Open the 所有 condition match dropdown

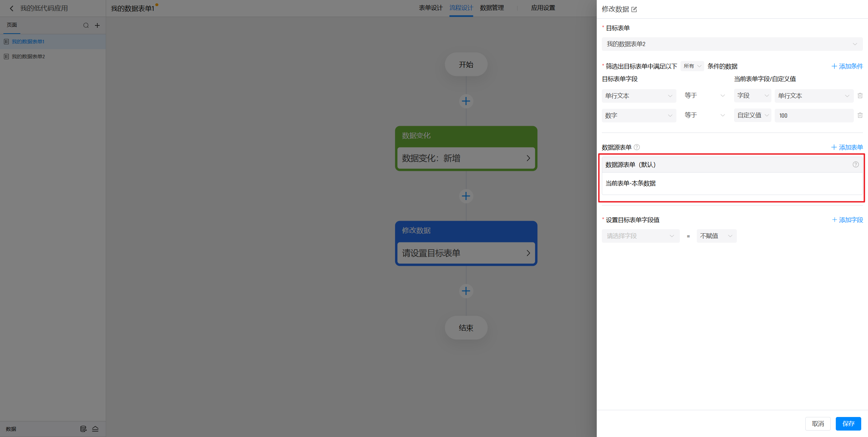click(x=692, y=66)
